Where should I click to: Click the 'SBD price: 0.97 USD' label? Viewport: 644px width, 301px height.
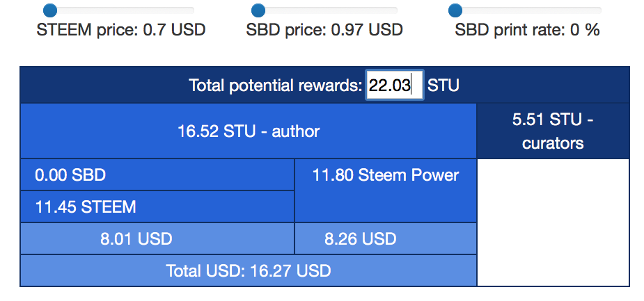[324, 31]
